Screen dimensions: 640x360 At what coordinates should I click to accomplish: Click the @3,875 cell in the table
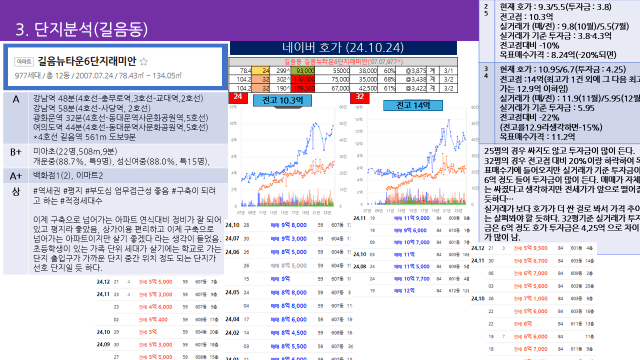416,71
